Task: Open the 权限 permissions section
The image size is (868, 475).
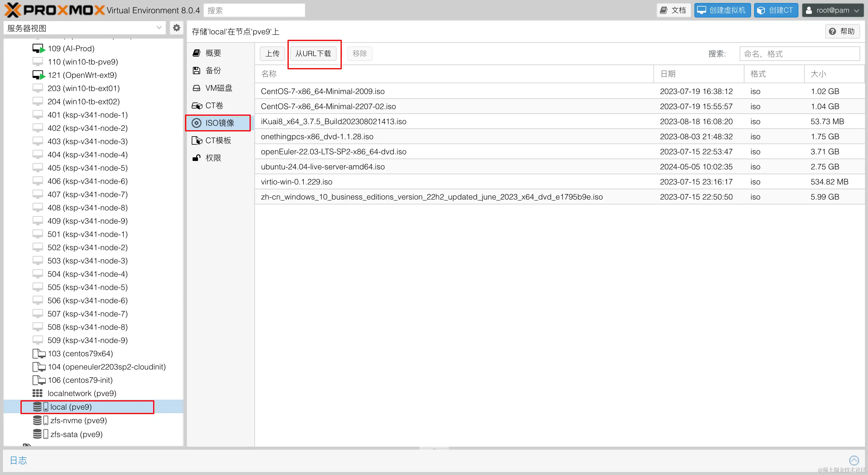Action: point(212,158)
